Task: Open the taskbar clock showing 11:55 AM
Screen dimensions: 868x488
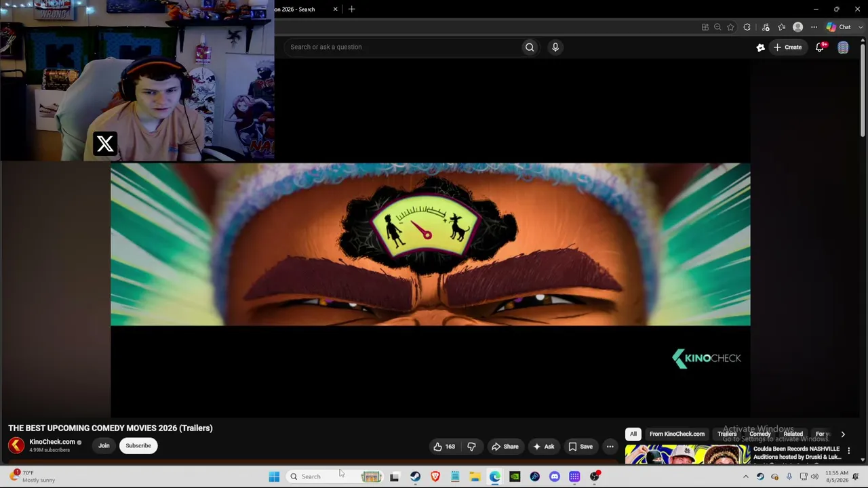Action: 837,476
